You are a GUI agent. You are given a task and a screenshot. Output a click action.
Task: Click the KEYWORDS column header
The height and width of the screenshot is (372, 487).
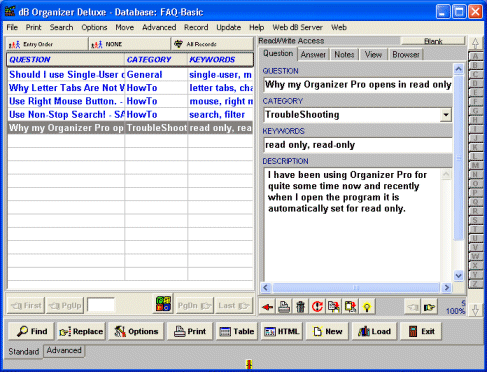pos(220,60)
